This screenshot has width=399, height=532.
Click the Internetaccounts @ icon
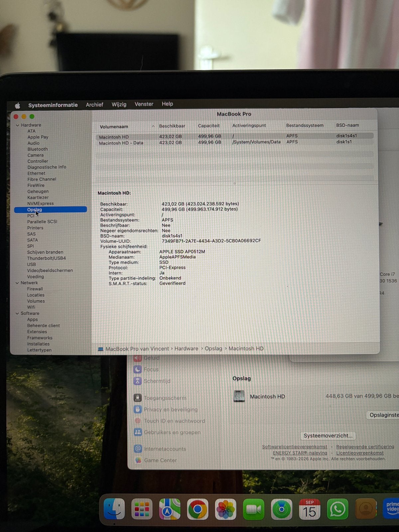click(x=138, y=449)
